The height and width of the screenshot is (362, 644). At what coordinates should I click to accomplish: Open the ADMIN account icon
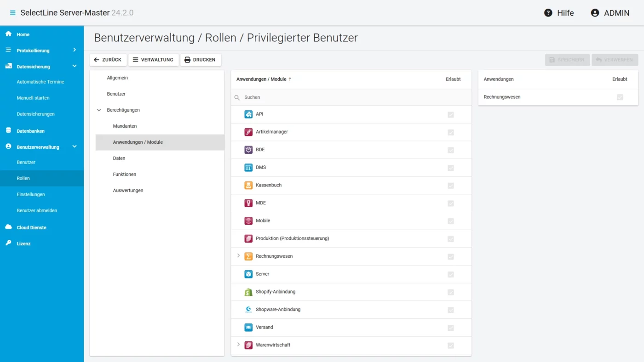click(x=595, y=13)
